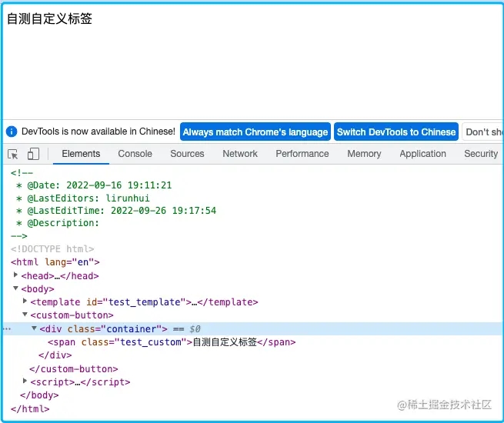Select the <!DOCTYPE html> line
The height and width of the screenshot is (423, 504).
pos(52,249)
